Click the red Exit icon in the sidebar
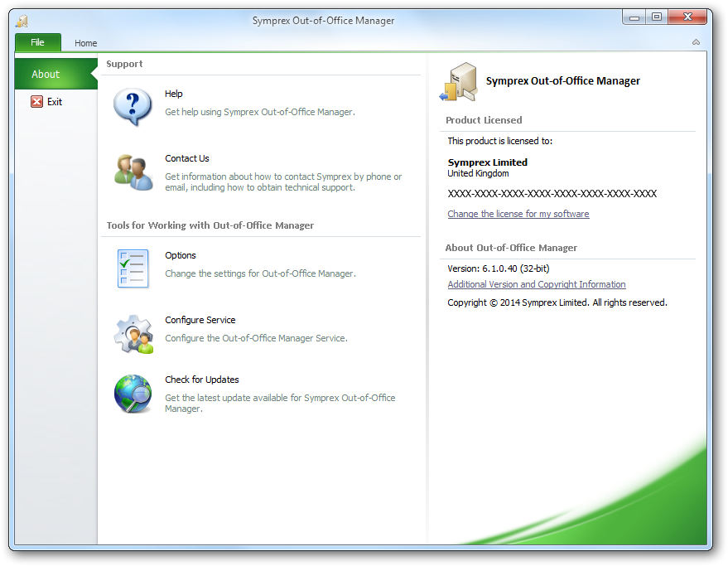The width and height of the screenshot is (728, 566). click(x=36, y=101)
